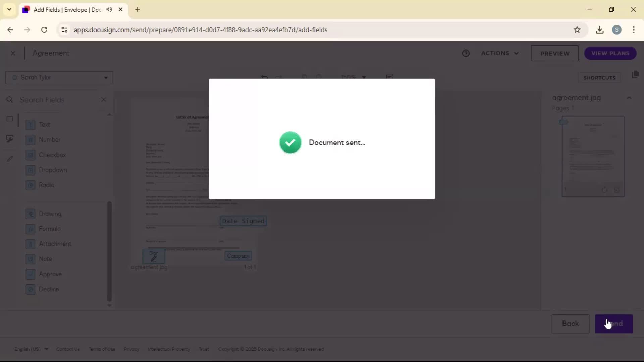Select the Number field icon
The width and height of the screenshot is (644, 362).
pos(31,140)
